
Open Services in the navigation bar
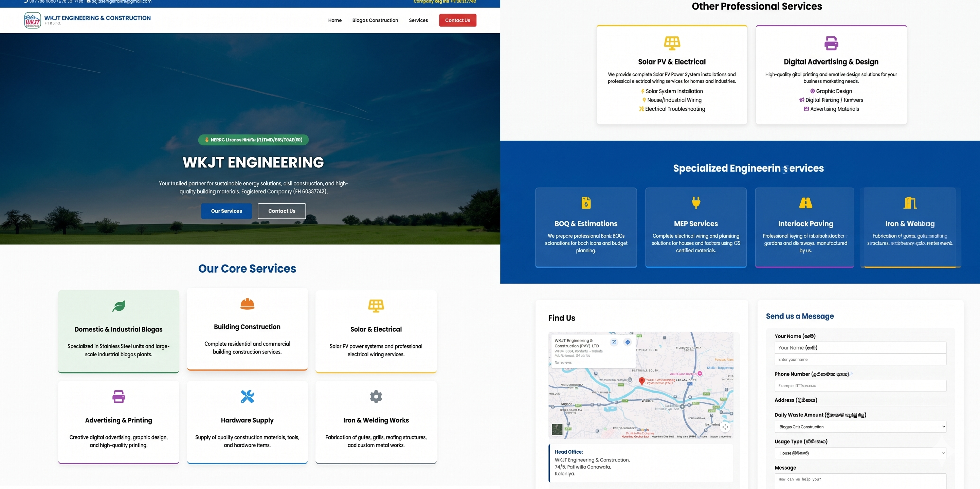point(418,20)
